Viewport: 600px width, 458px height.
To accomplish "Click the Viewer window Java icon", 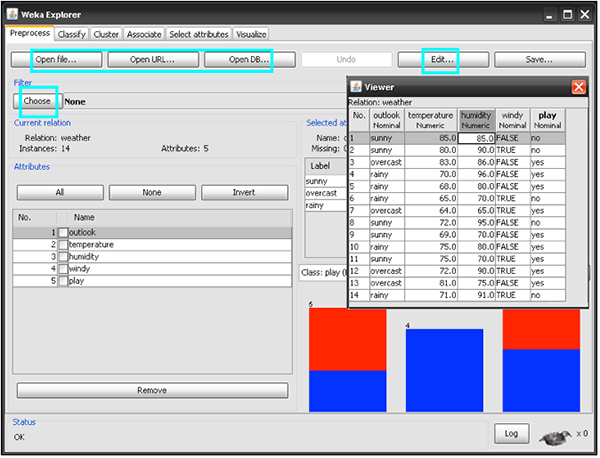I will (356, 87).
